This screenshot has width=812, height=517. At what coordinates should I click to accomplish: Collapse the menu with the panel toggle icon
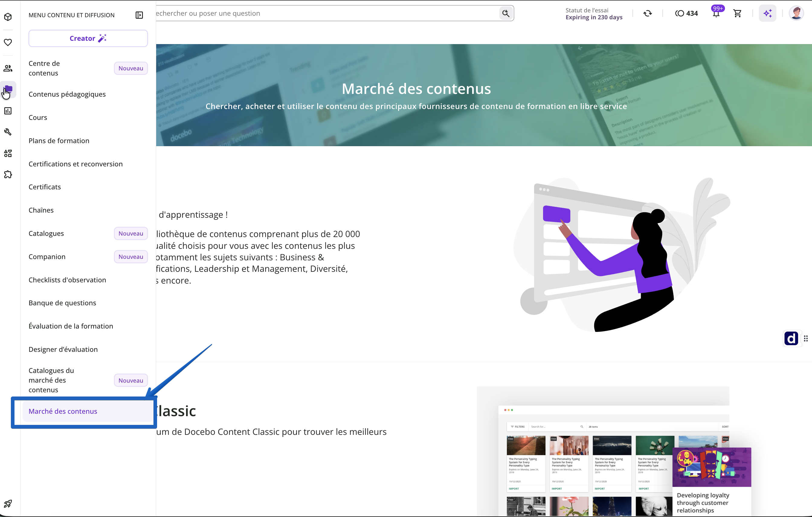139,15
